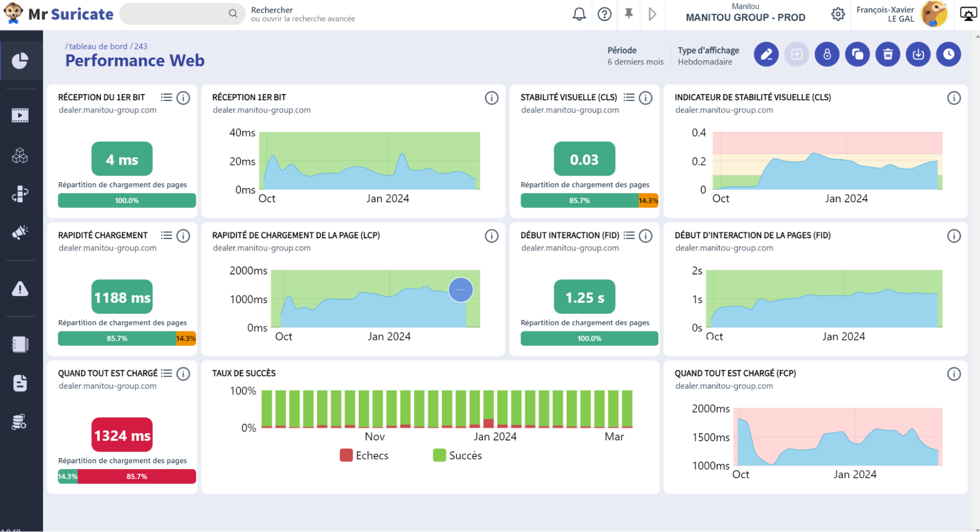Viewport: 980px width, 532px height.
Task: Click the pencil edit dashboard button
Action: (766, 54)
